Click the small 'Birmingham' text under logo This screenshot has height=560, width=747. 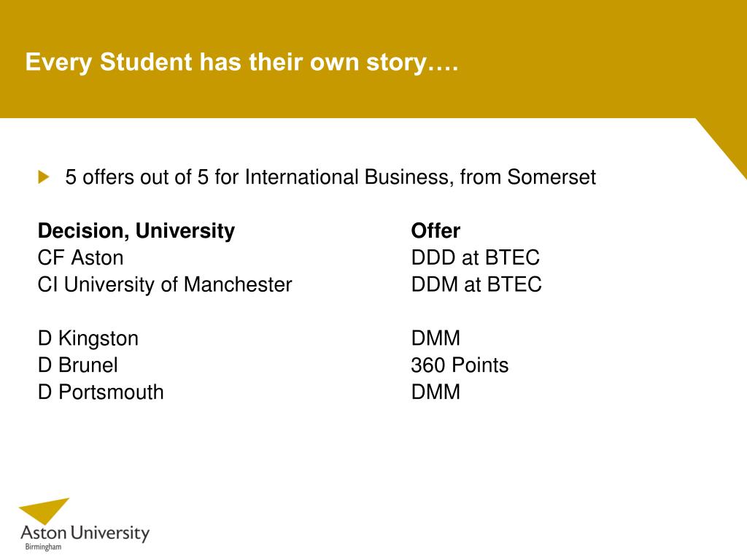pos(43,547)
